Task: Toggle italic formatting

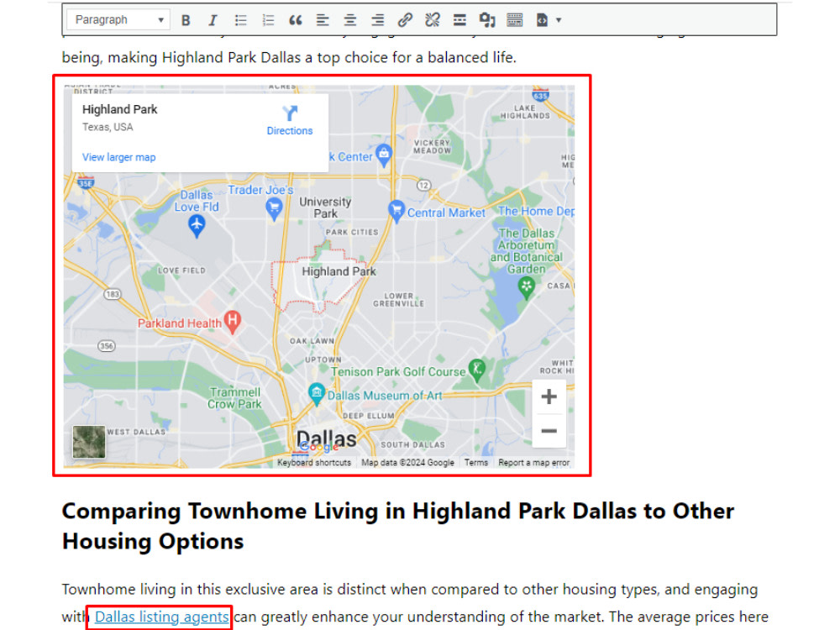Action: click(x=213, y=20)
